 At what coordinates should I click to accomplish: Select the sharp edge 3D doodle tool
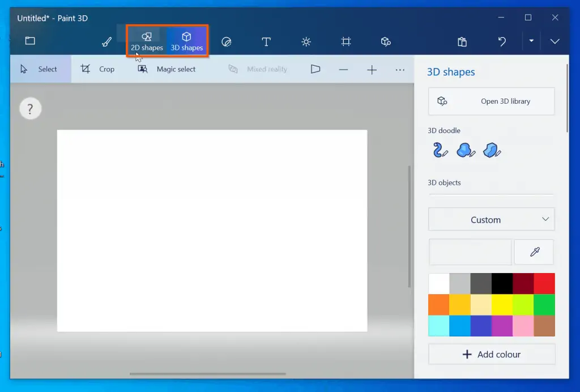(x=492, y=150)
